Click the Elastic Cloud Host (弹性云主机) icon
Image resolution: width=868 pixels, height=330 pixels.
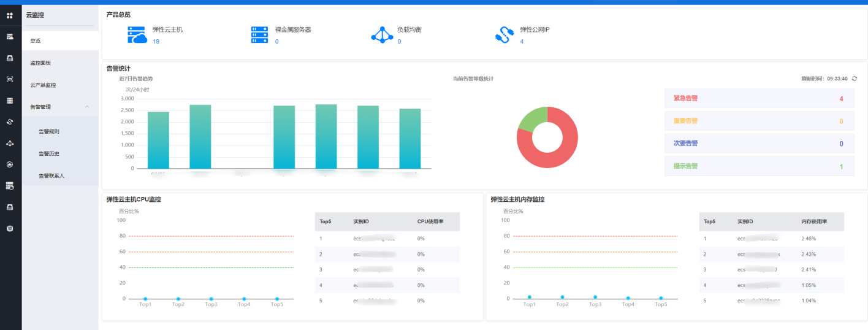137,35
